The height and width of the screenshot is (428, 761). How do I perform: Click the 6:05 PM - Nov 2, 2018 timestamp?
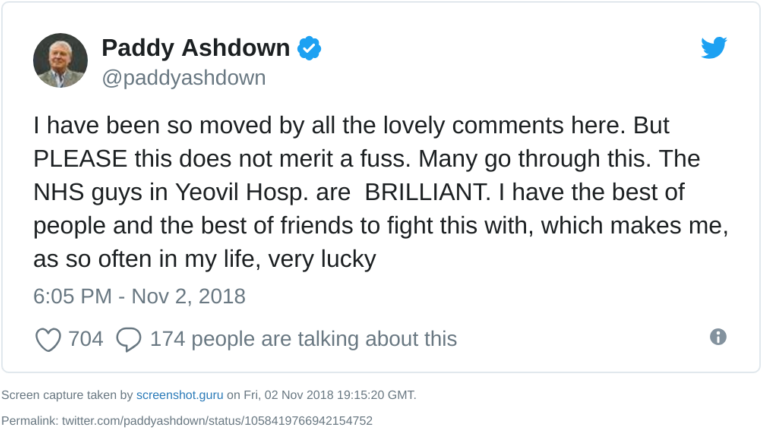(139, 297)
